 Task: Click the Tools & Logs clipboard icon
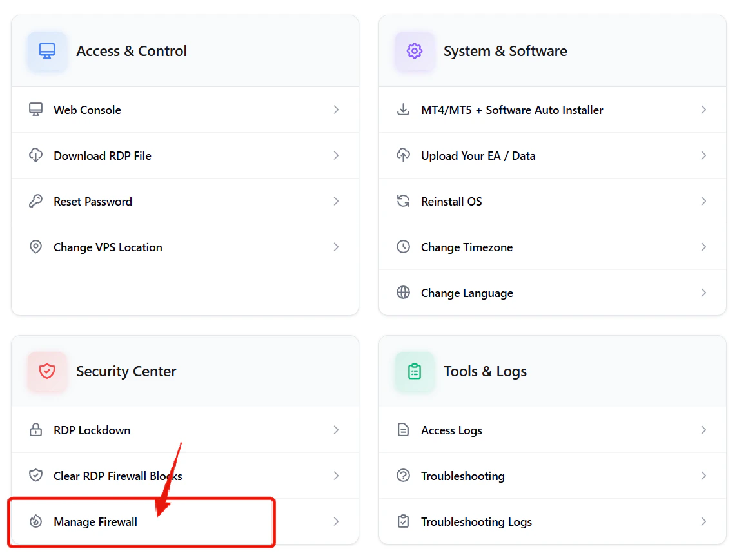tap(415, 371)
